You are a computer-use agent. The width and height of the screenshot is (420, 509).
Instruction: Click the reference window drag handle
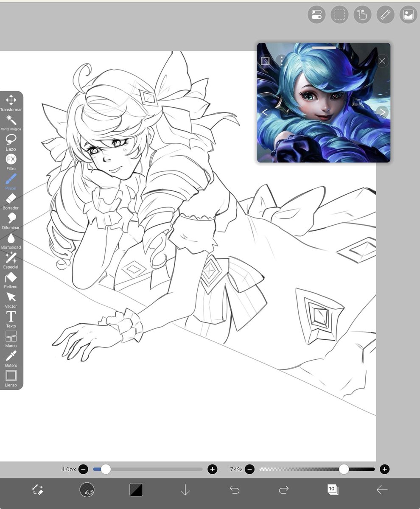(324, 48)
